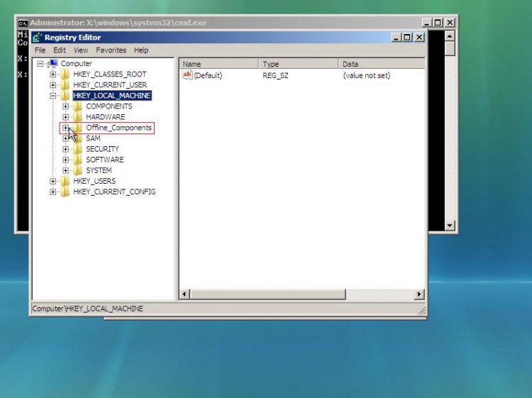
Task: Select HKEY_LOCAL_MACHINE label
Action: click(112, 96)
